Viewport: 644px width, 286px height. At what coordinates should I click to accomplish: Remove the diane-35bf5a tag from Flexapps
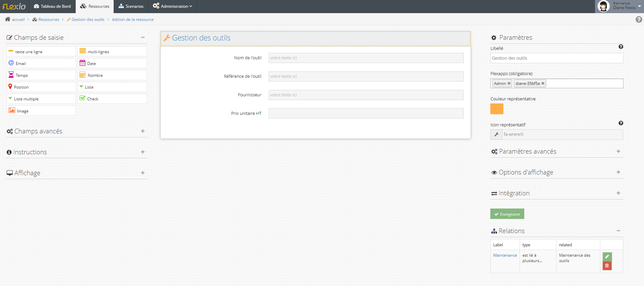pos(543,84)
